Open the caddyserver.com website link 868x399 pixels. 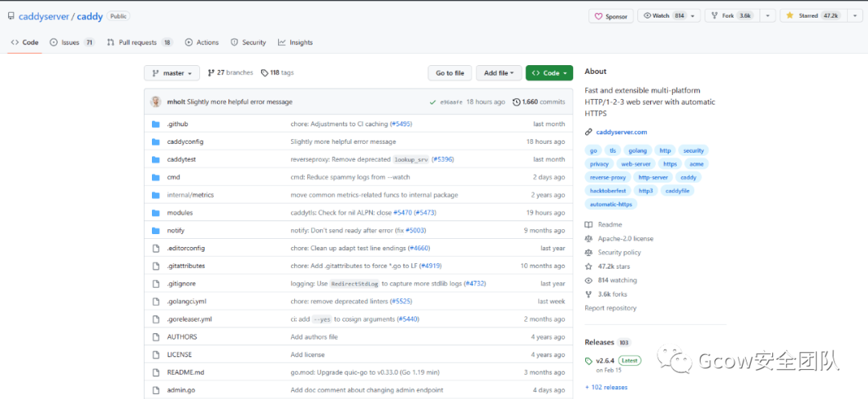(x=621, y=132)
